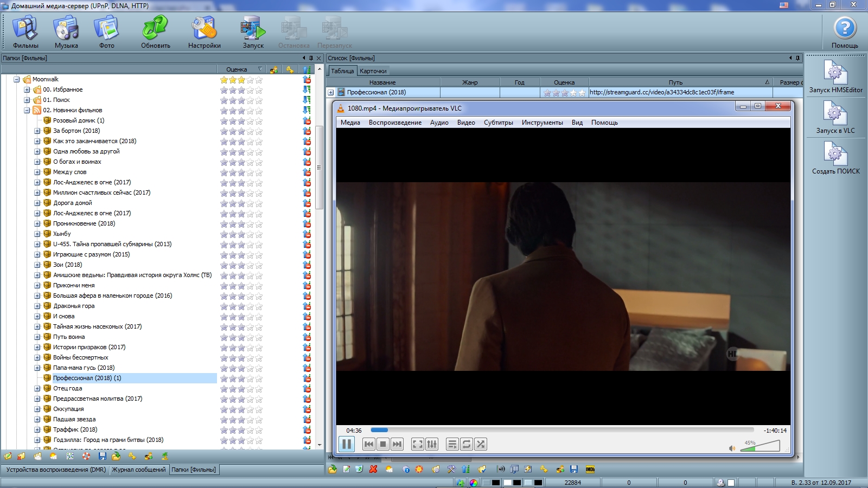Start the server with Запуск
Viewport: 868px width, 488px height.
point(253,31)
